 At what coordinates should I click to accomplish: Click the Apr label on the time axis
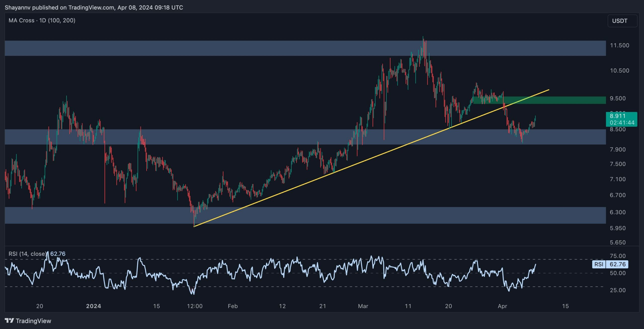[x=502, y=306]
